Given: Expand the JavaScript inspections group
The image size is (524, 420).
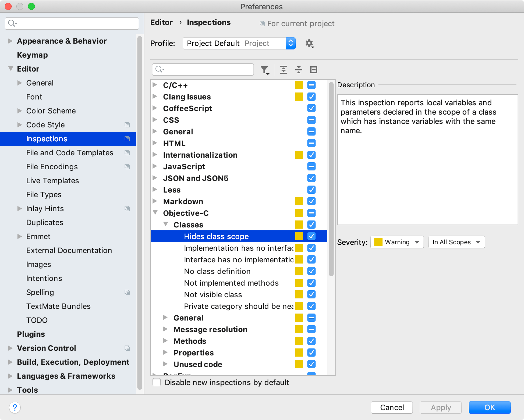Looking at the screenshot, I should 155,166.
